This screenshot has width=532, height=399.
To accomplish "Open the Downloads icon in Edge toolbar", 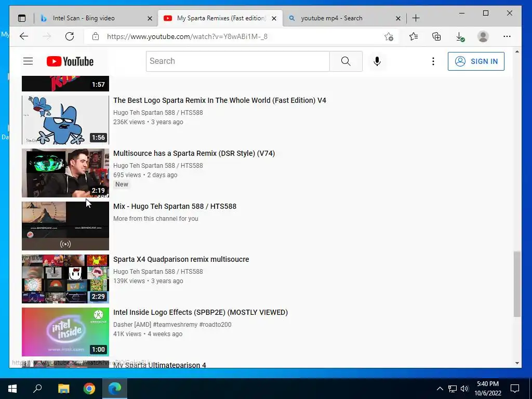I will coord(460,36).
